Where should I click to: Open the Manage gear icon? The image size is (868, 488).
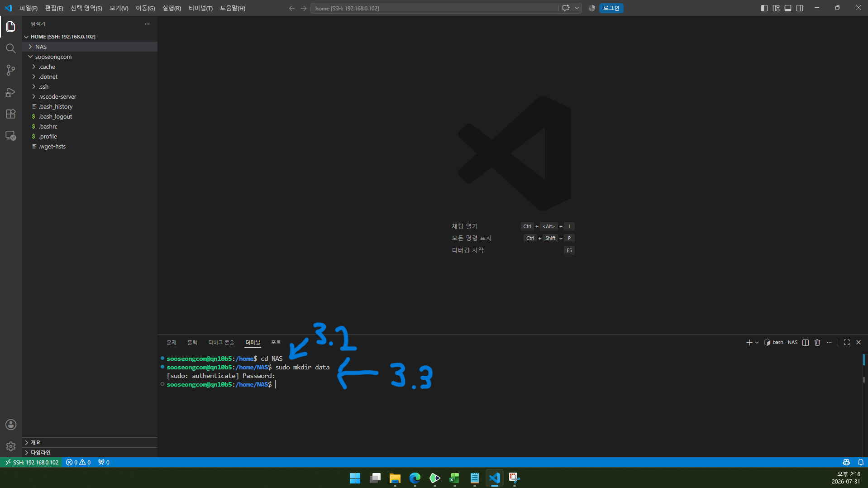(x=11, y=446)
